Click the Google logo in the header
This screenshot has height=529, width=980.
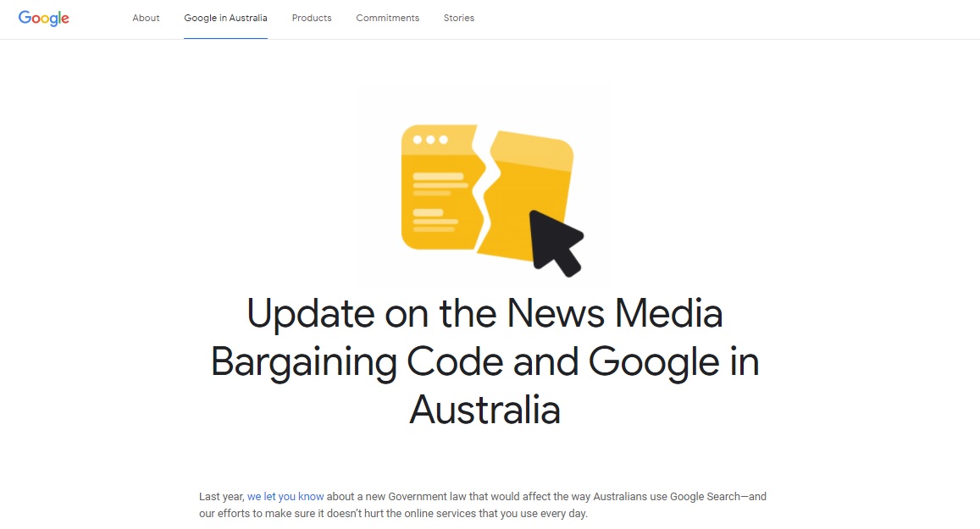pos(44,18)
